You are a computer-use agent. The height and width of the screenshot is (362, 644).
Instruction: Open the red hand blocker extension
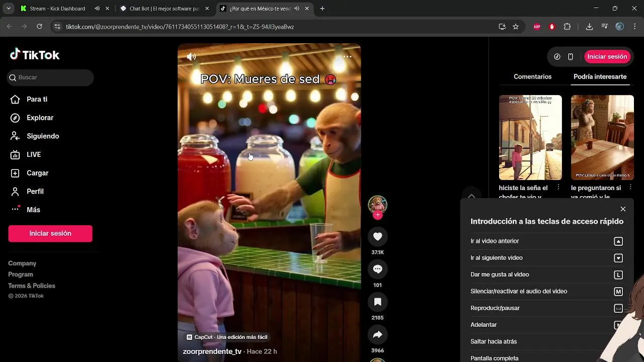(x=552, y=27)
